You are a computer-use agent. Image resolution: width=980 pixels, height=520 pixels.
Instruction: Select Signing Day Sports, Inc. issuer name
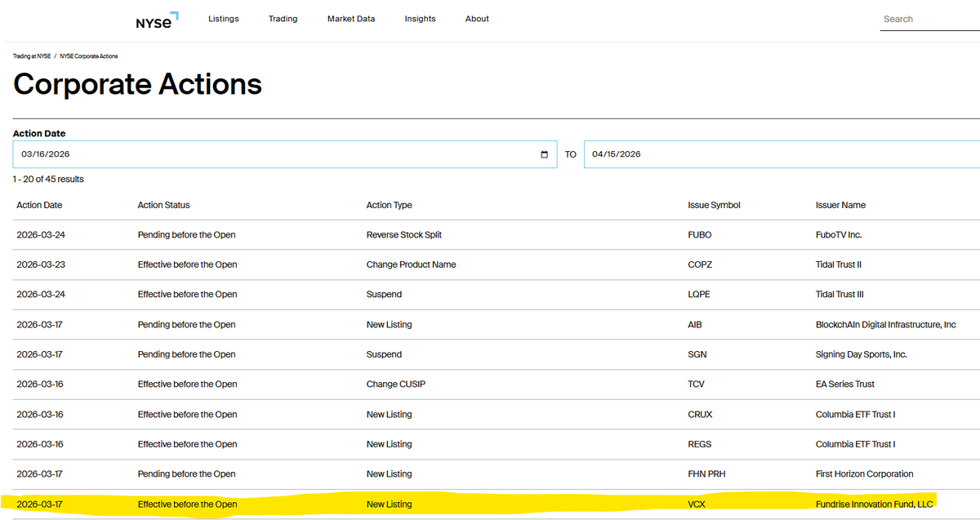[x=861, y=354]
